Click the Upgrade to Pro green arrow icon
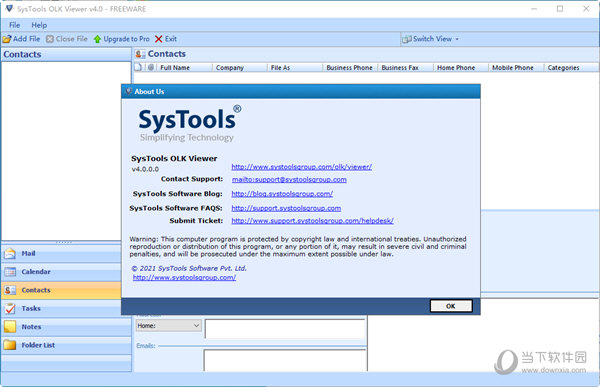Image resolution: width=600 pixels, height=387 pixels. (97, 39)
